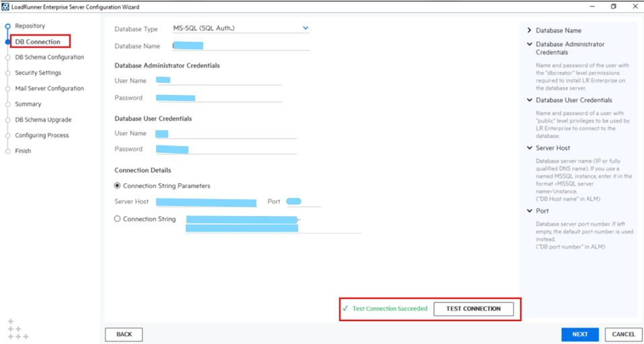Image resolution: width=644 pixels, height=344 pixels.
Task: Select Connection String Parameters radio button
Action: 118,186
